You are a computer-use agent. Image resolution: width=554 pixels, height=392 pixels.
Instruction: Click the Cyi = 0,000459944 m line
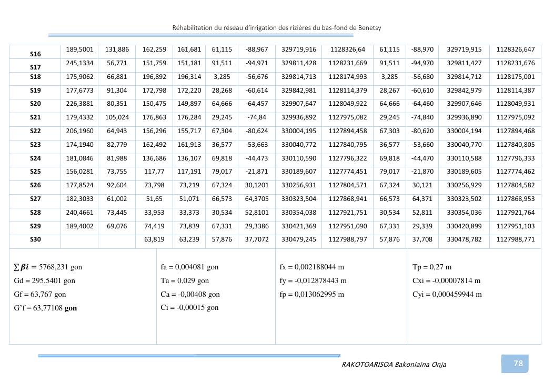tap(447, 294)
